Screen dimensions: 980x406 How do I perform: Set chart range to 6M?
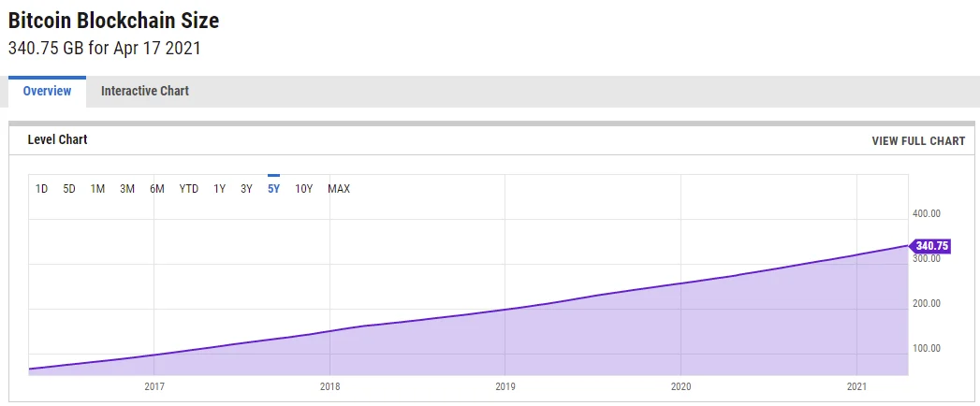pyautogui.click(x=157, y=189)
